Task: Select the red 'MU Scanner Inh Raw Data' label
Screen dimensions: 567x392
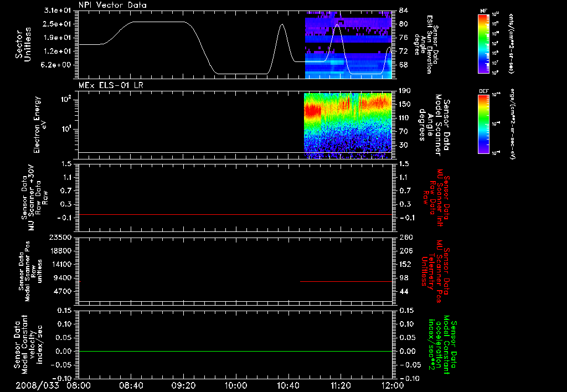Action: point(436,198)
